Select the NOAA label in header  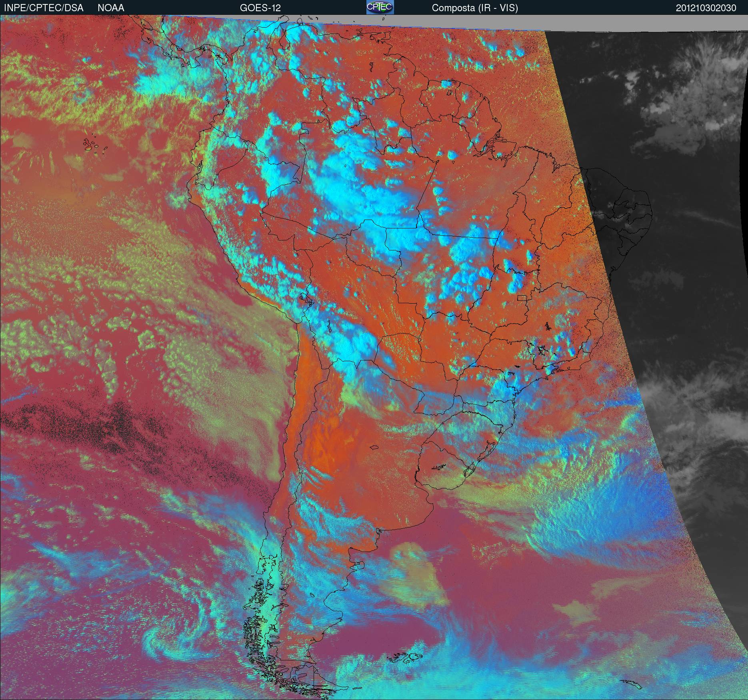[111, 8]
